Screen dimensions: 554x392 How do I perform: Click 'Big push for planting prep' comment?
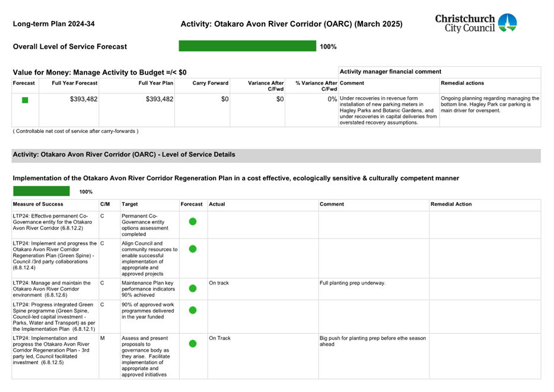point(372,341)
